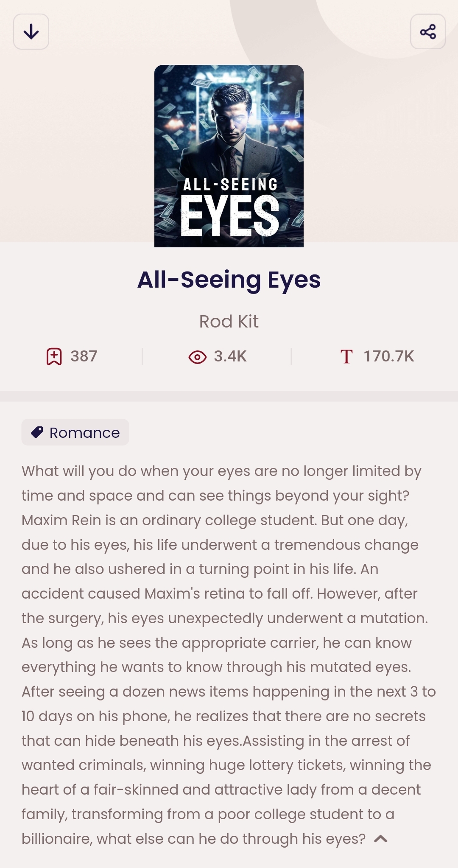Image resolution: width=458 pixels, height=868 pixels.
Task: Click the red T word-count icon
Action: [346, 357]
